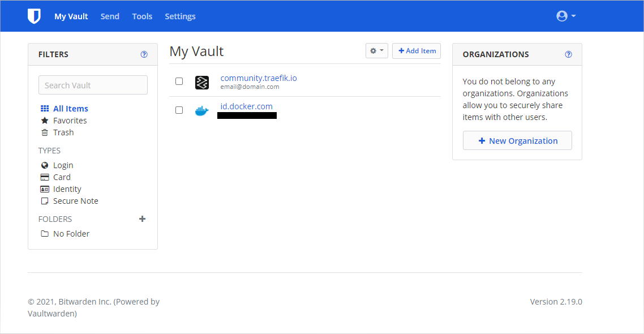The image size is (644, 334).
Task: Filter by Card type
Action: [x=55, y=177]
